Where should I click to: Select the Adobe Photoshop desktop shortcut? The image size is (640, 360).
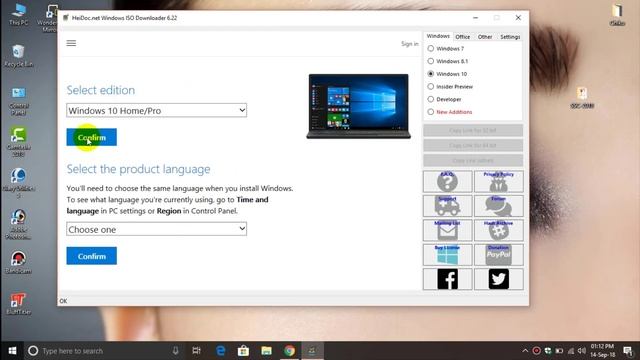[18, 224]
